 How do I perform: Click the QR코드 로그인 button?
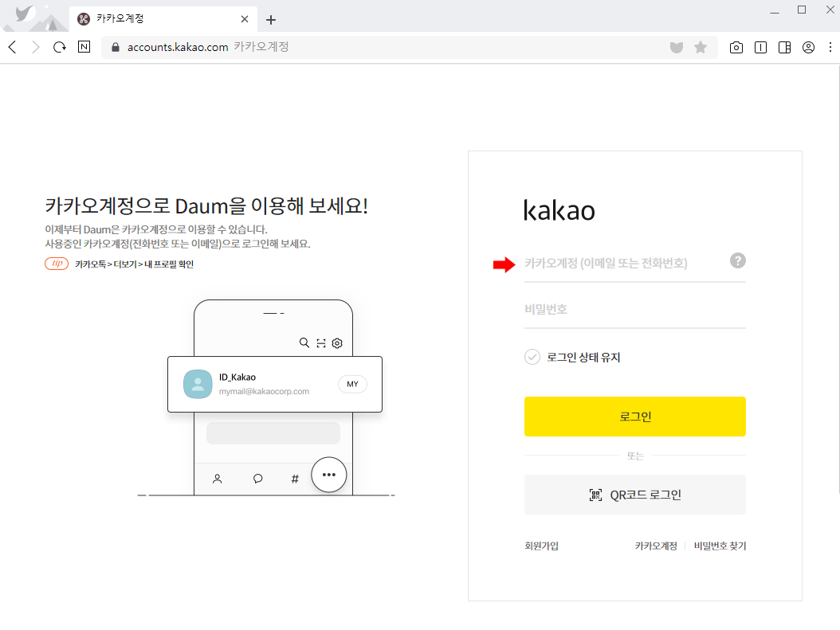point(635,495)
